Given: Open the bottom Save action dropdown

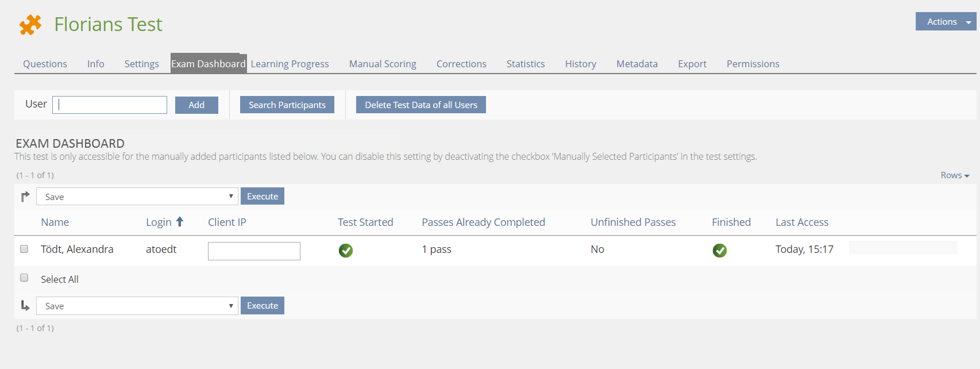Looking at the screenshot, I should (x=137, y=306).
